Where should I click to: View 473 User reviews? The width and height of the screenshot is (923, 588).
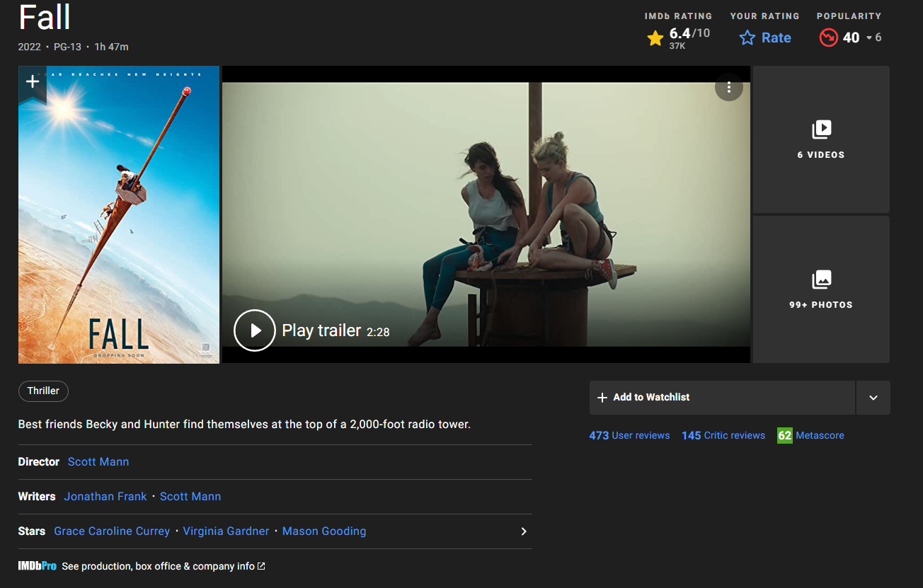[629, 436]
